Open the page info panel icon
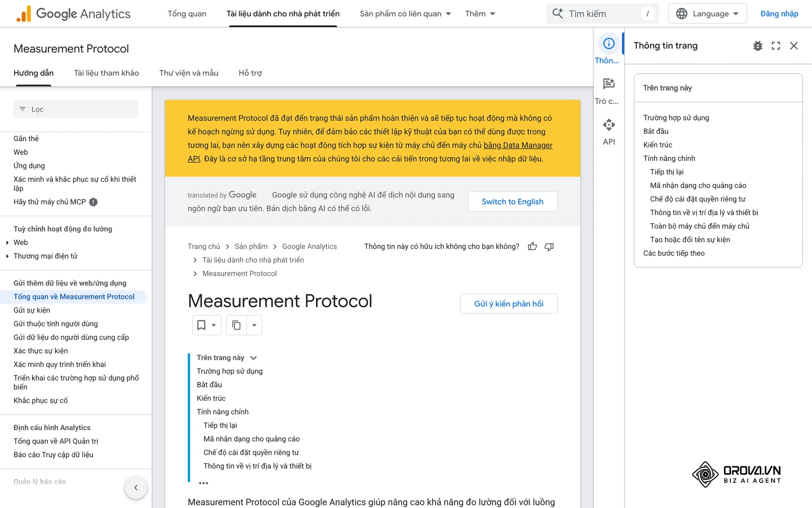Image resolution: width=812 pixels, height=508 pixels. [608, 44]
